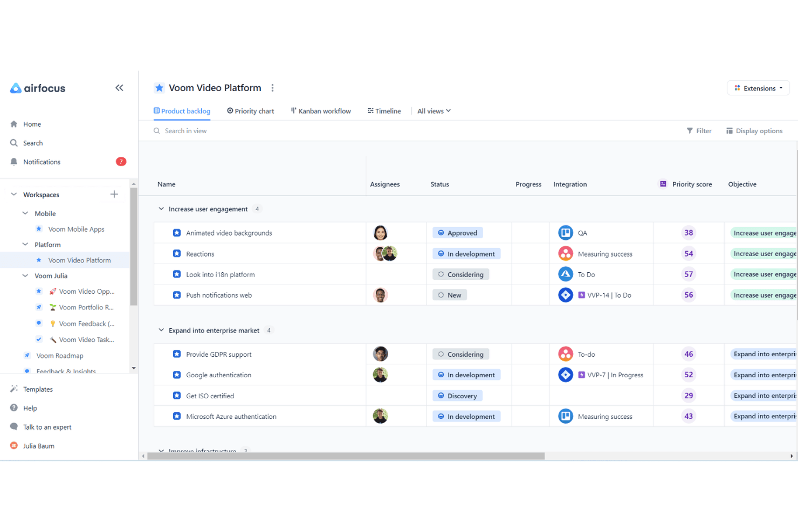798x532 pixels.
Task: Click the horizontal scrollbar at bottom
Action: [346, 456]
